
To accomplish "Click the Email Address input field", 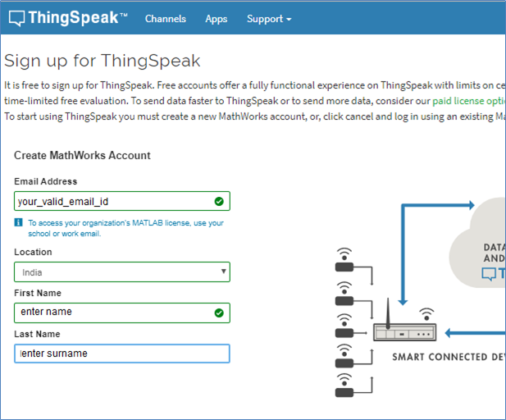I will click(x=122, y=201).
